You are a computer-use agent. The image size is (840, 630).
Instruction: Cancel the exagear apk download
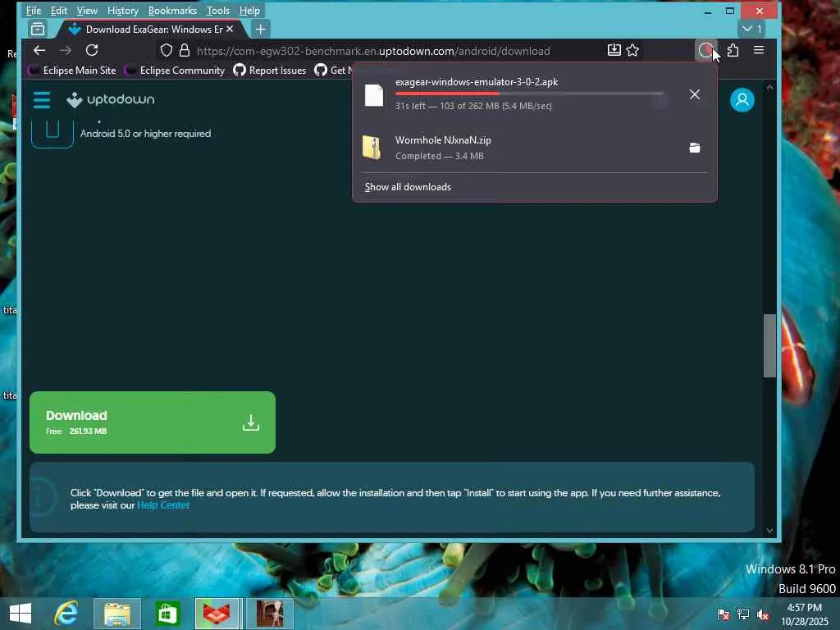(695, 94)
